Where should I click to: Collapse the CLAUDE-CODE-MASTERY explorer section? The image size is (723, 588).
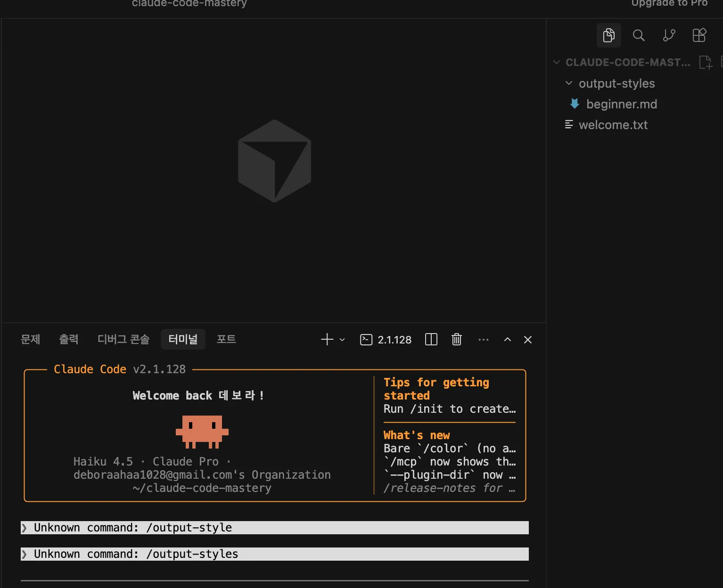[557, 62]
